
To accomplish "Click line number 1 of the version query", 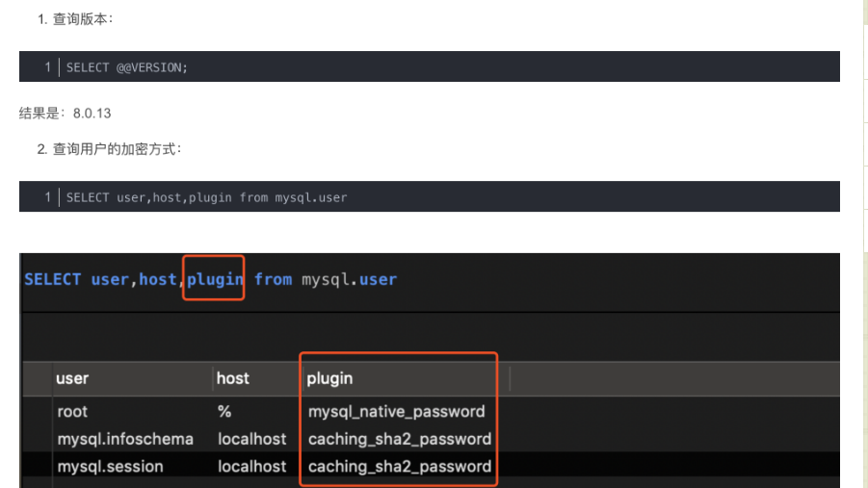I will (x=46, y=67).
